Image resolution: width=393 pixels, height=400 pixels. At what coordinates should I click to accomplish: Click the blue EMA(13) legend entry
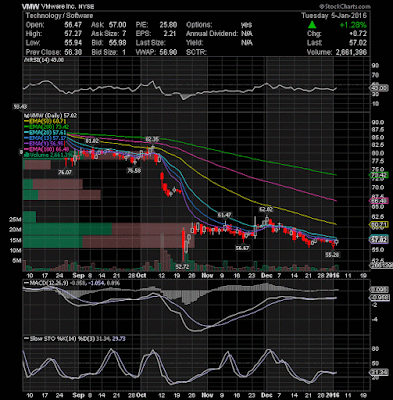(46, 138)
